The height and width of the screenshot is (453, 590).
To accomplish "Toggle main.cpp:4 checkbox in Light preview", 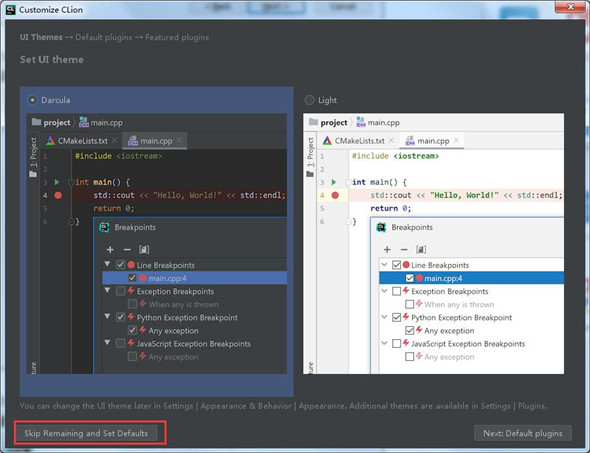I will point(409,278).
